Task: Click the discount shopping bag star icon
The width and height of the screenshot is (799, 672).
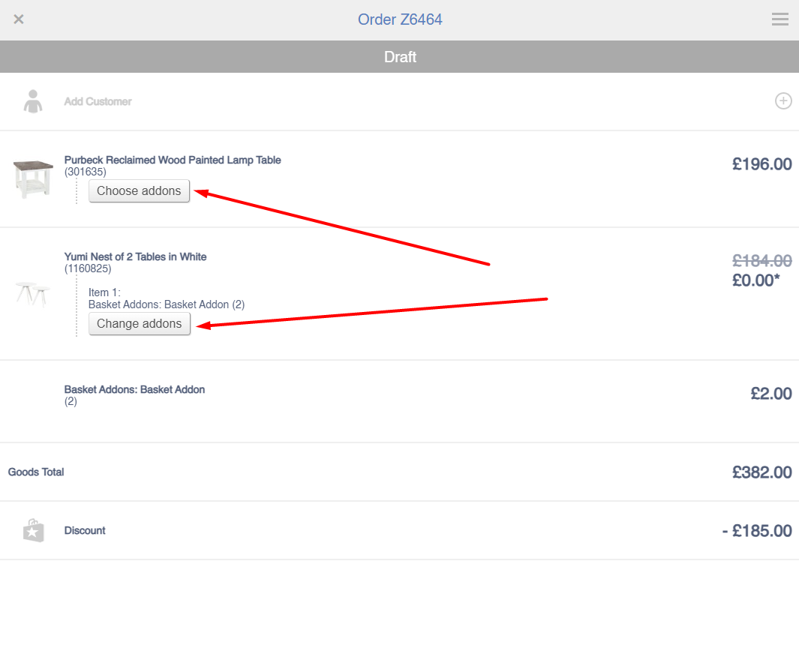Action: click(33, 530)
